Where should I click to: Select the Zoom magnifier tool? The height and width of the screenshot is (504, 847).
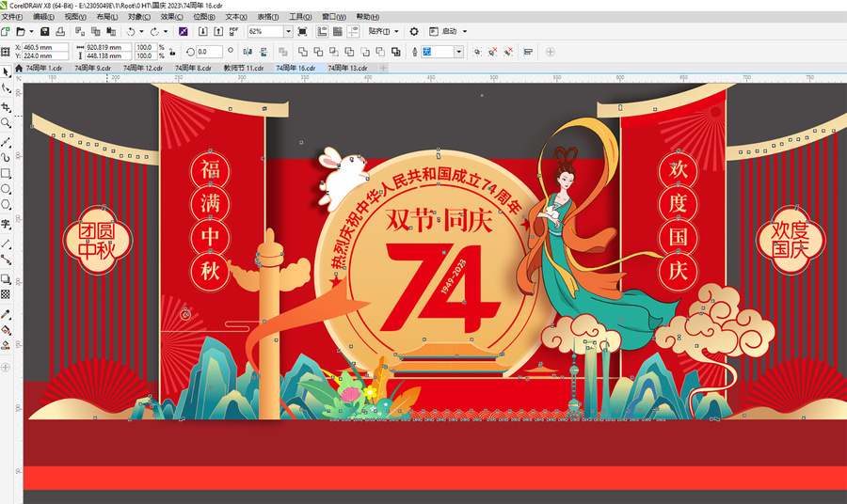pos(6,123)
